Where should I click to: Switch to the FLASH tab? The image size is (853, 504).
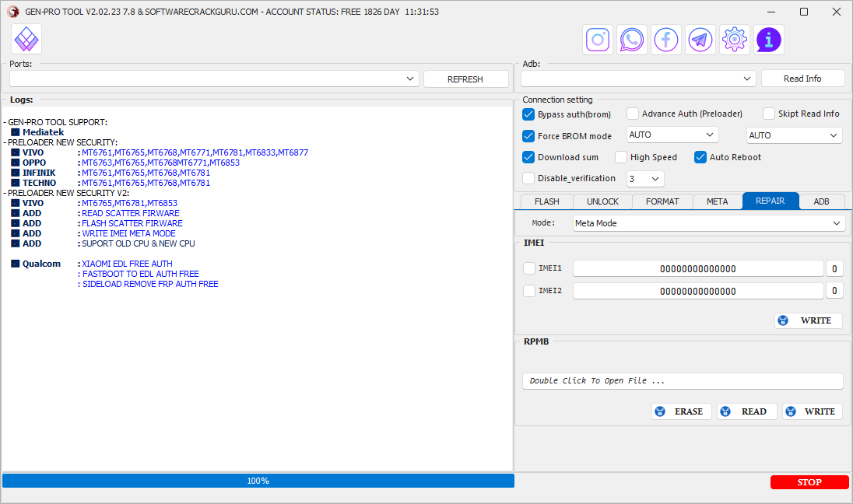click(546, 201)
